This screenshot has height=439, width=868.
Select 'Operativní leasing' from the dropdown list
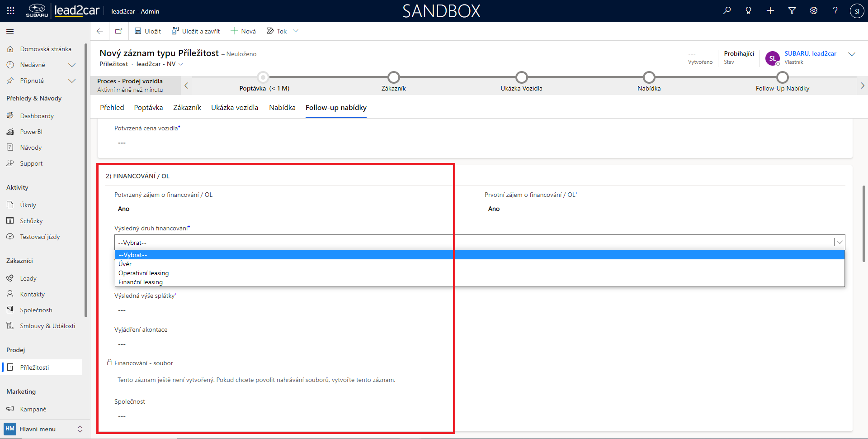point(143,273)
